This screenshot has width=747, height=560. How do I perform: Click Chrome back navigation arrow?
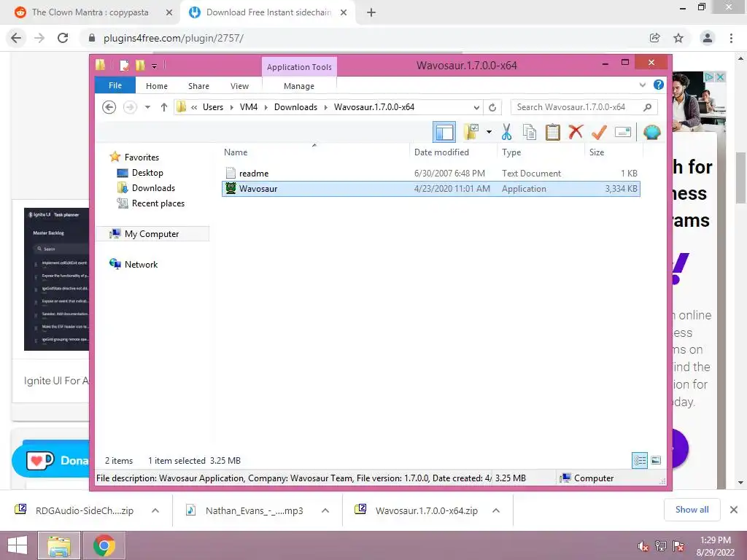coord(16,38)
